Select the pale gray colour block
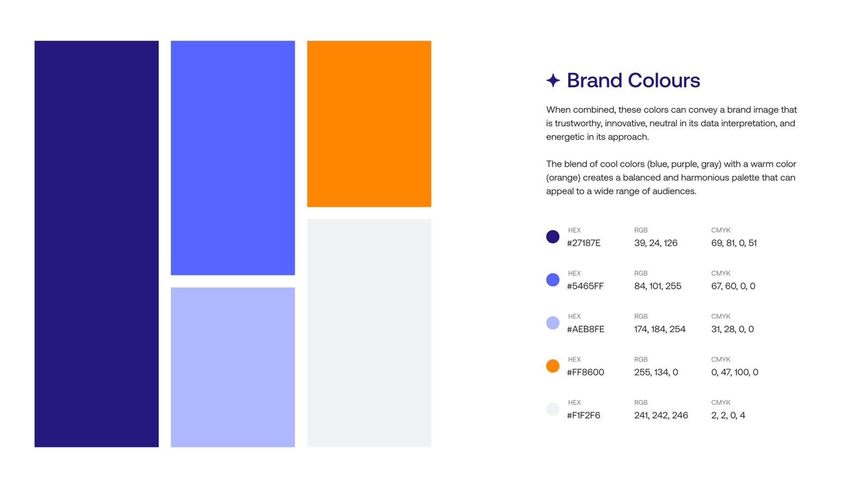The width and height of the screenshot is (868, 488). click(369, 333)
